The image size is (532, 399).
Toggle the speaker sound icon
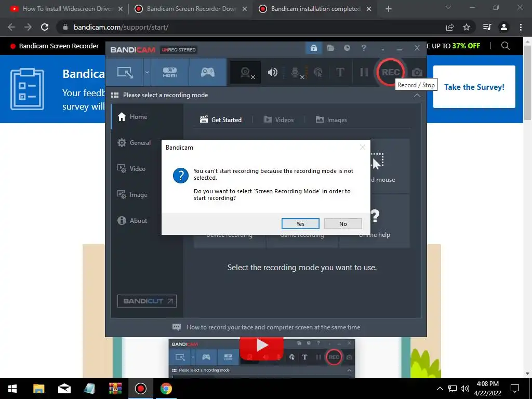coord(272,72)
